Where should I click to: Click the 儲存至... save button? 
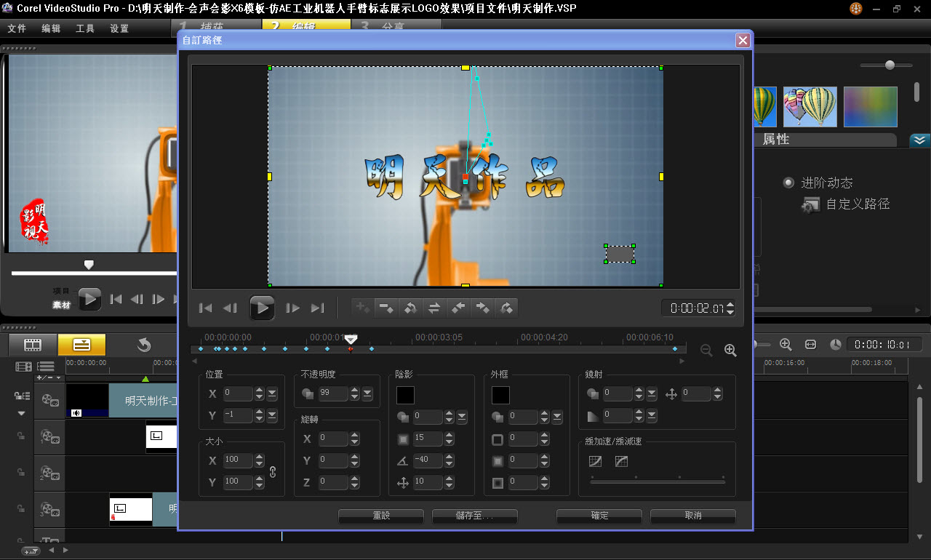pyautogui.click(x=474, y=516)
